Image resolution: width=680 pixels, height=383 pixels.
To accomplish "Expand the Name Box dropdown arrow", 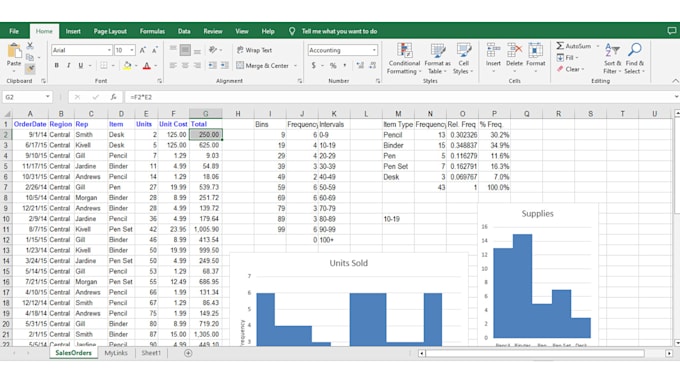I will 47,97.
